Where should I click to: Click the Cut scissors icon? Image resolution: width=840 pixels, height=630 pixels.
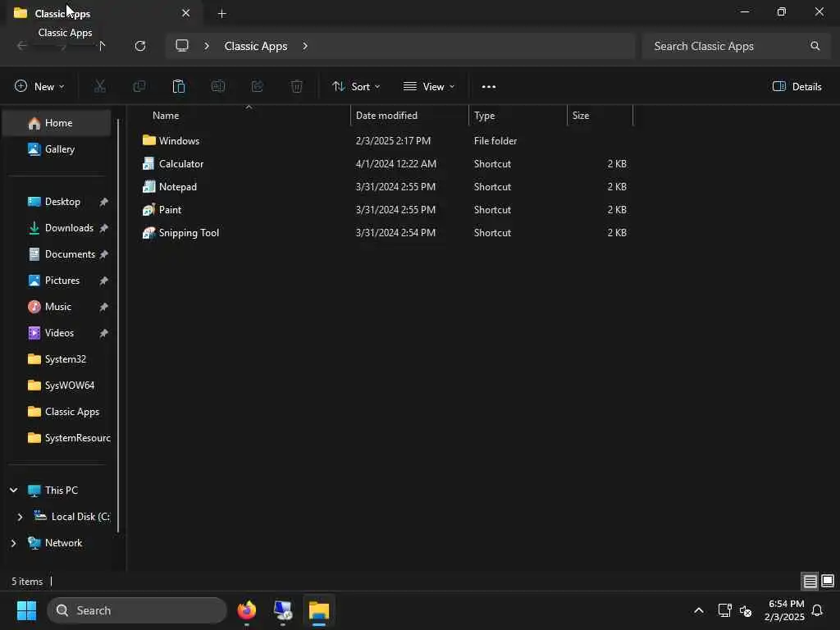click(99, 86)
